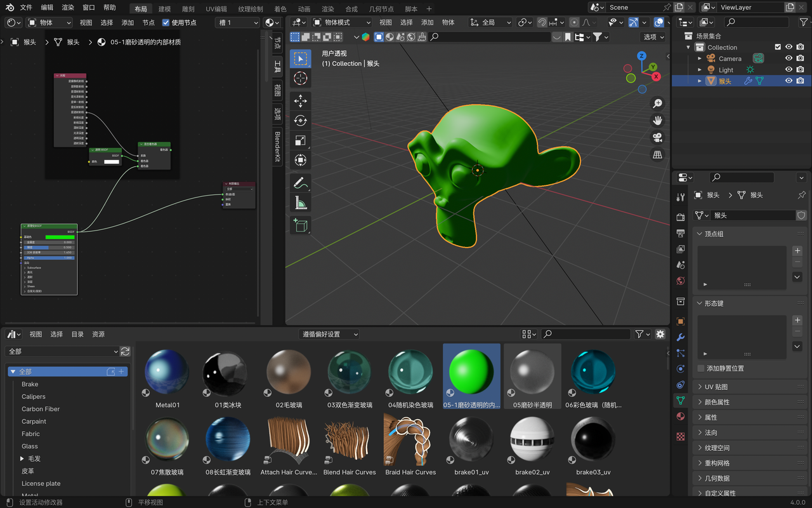Open the 编辑 menu

point(47,8)
